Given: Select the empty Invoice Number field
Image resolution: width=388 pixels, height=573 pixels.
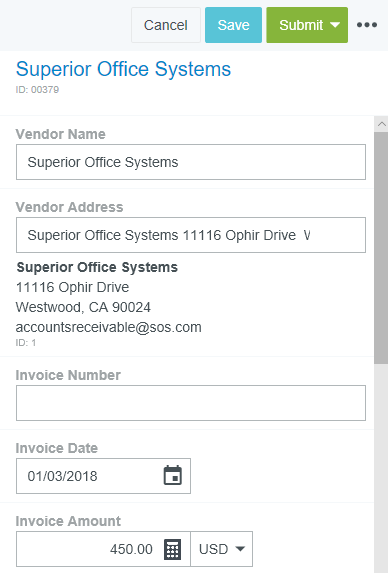Looking at the screenshot, I should point(191,403).
